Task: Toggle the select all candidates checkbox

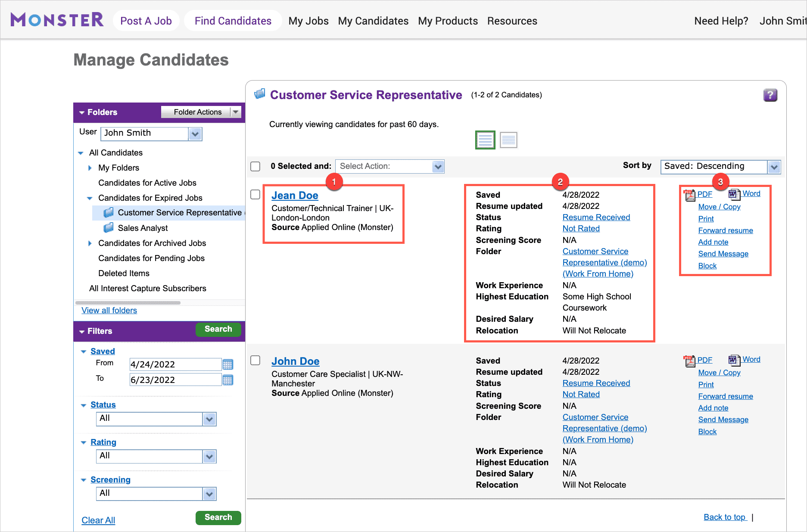Action: pyautogui.click(x=255, y=166)
